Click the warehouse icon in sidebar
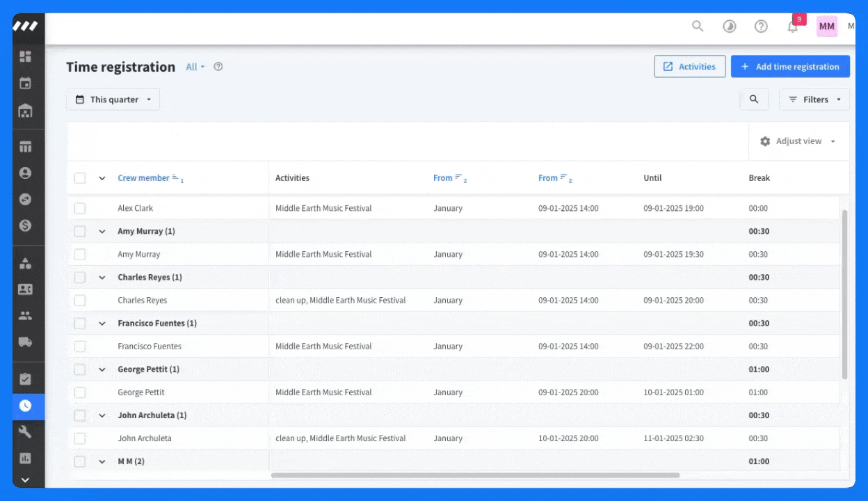Viewport: 868px width, 501px height. tap(26, 111)
